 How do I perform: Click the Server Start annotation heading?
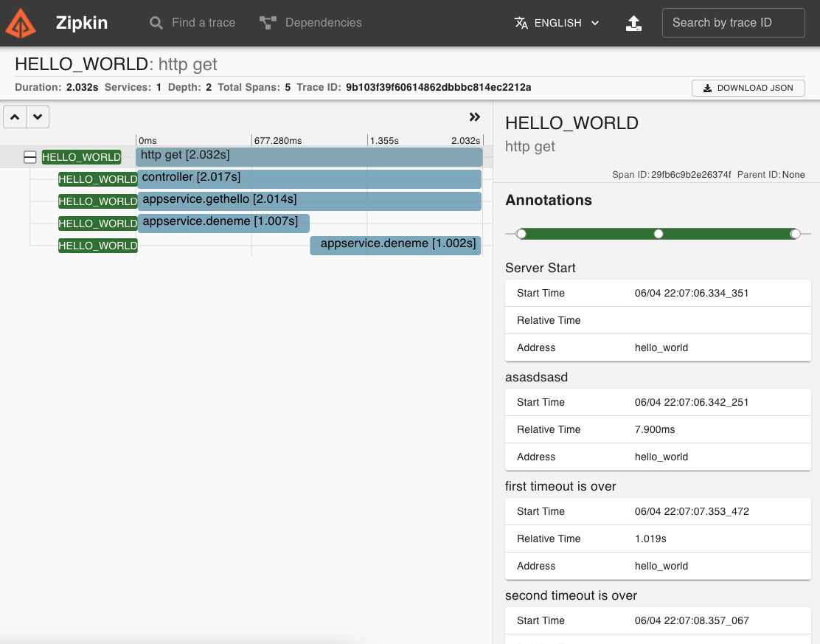(541, 268)
